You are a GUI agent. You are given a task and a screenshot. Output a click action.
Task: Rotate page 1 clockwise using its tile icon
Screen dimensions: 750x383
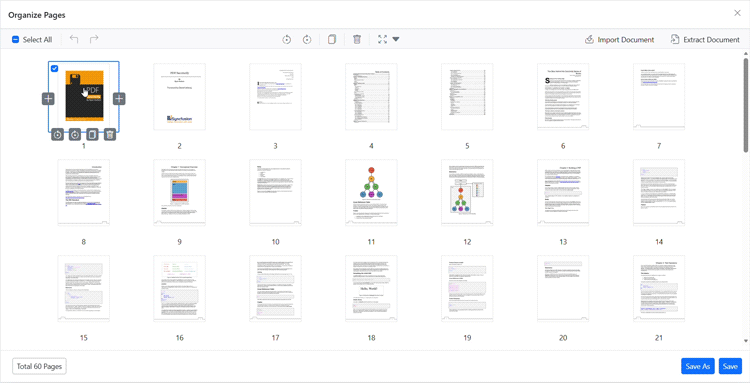tap(75, 135)
